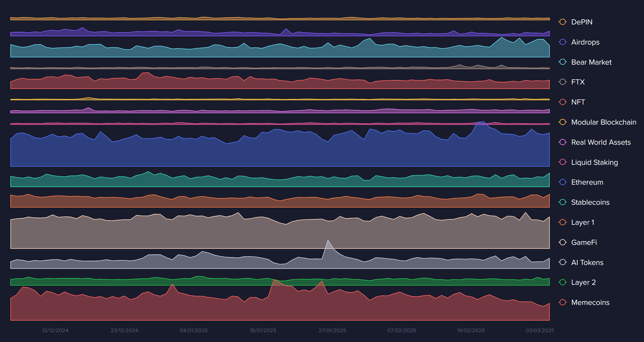
Task: Click the blue Ethereum legend marker circle
Action: click(563, 182)
